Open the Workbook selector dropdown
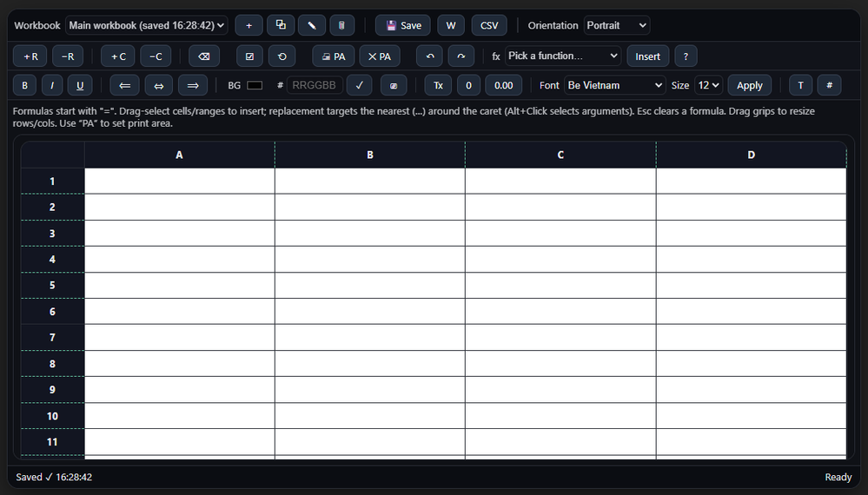Viewport: 868px width, 495px height. (x=147, y=25)
